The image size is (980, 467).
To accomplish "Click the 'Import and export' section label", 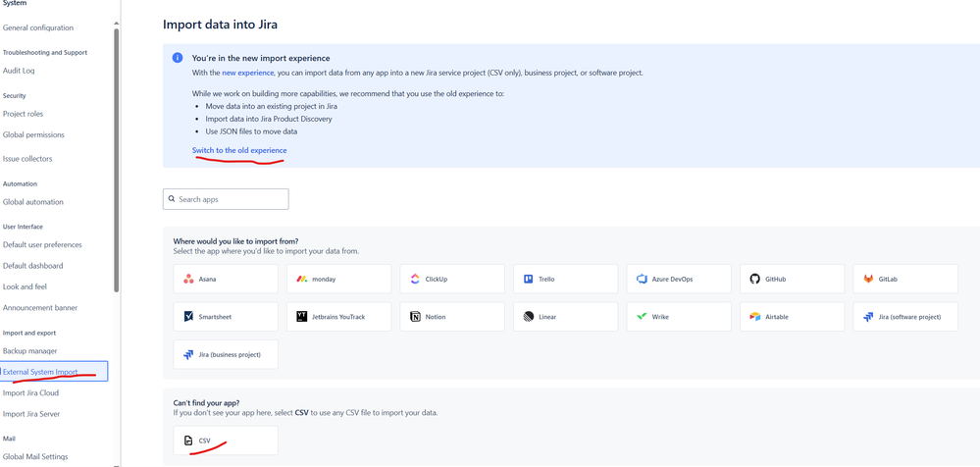I will pos(29,334).
